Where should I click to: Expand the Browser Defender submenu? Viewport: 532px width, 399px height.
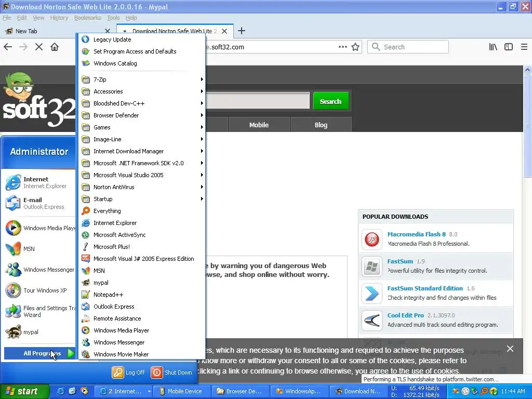tap(141, 115)
